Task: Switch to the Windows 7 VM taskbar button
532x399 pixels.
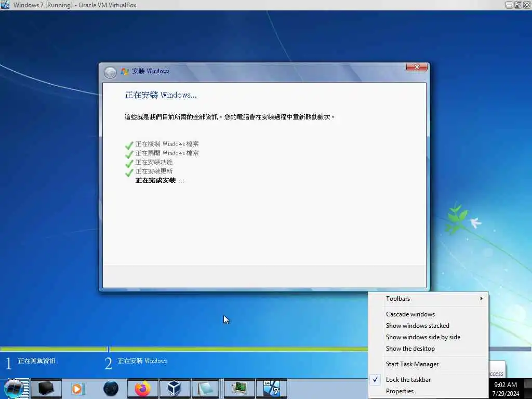Action: tap(272, 389)
